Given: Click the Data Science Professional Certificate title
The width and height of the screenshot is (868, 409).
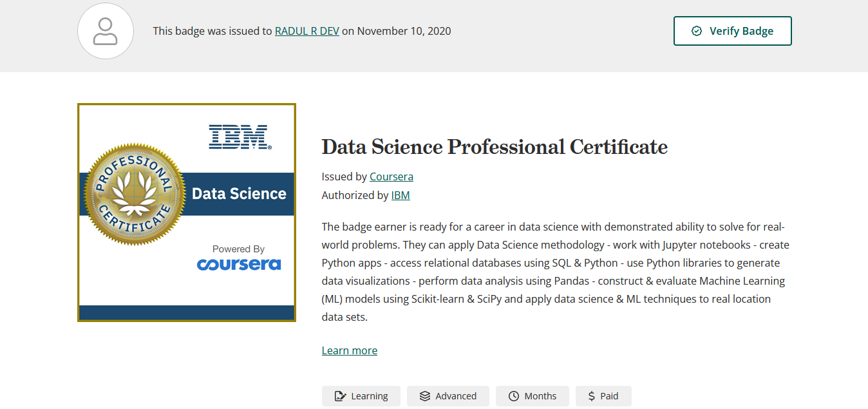Looking at the screenshot, I should click(x=495, y=147).
